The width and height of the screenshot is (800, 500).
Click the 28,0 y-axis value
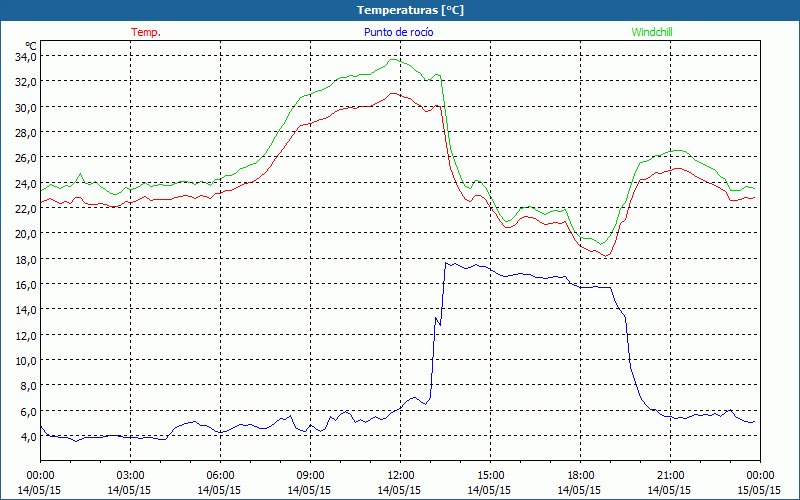pos(26,133)
